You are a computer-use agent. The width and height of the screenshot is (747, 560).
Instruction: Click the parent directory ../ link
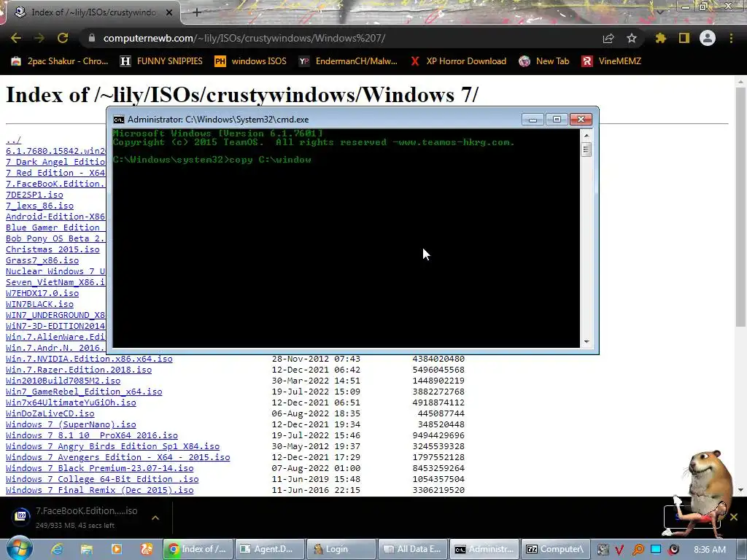click(x=13, y=140)
